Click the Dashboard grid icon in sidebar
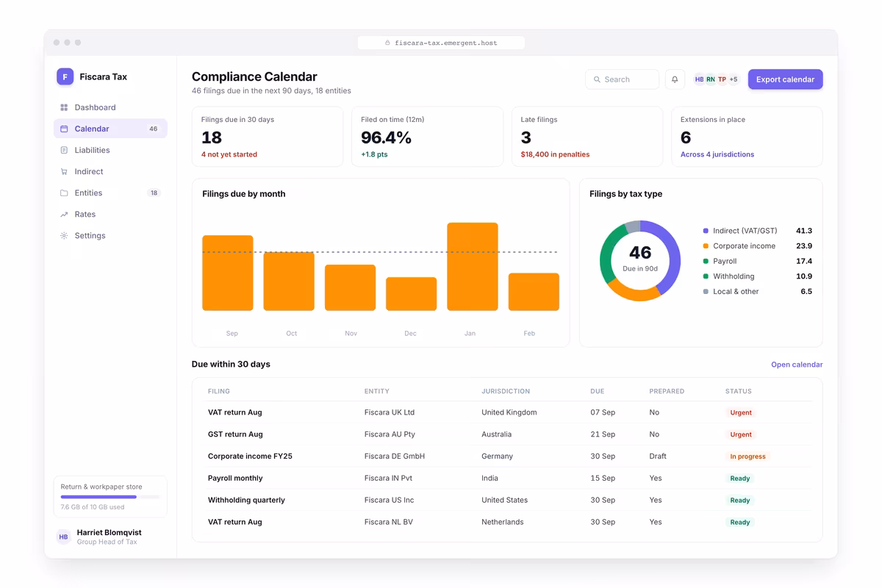Screen dimensions: 882x588 (64, 107)
